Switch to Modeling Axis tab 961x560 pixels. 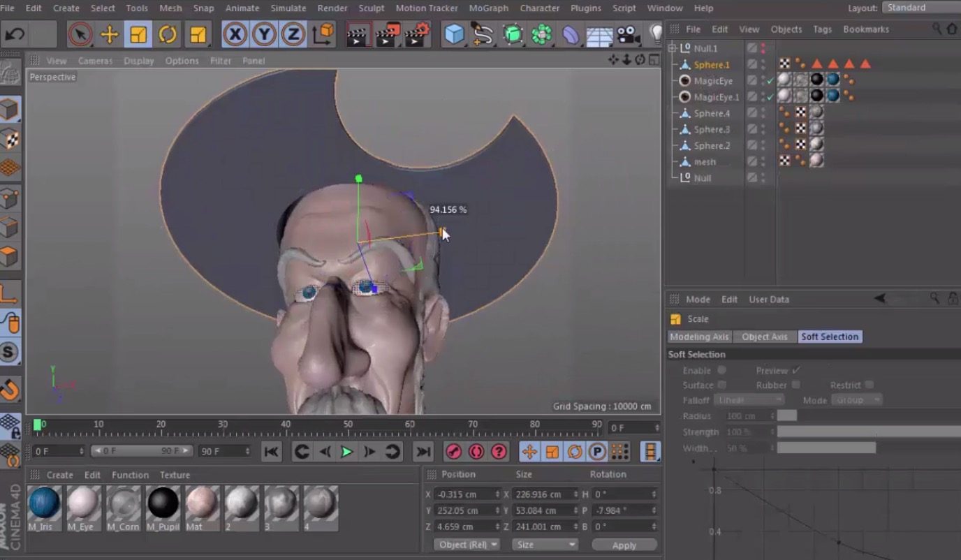pos(699,337)
